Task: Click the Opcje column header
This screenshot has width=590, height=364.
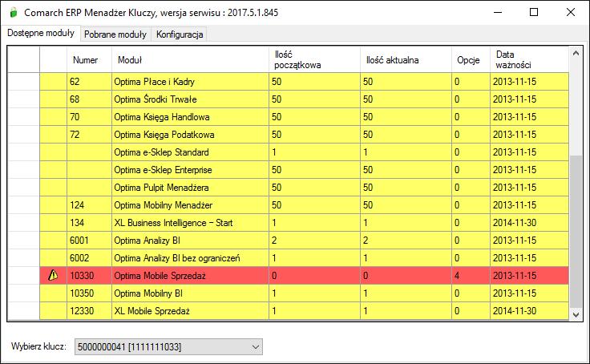Action: [471, 59]
